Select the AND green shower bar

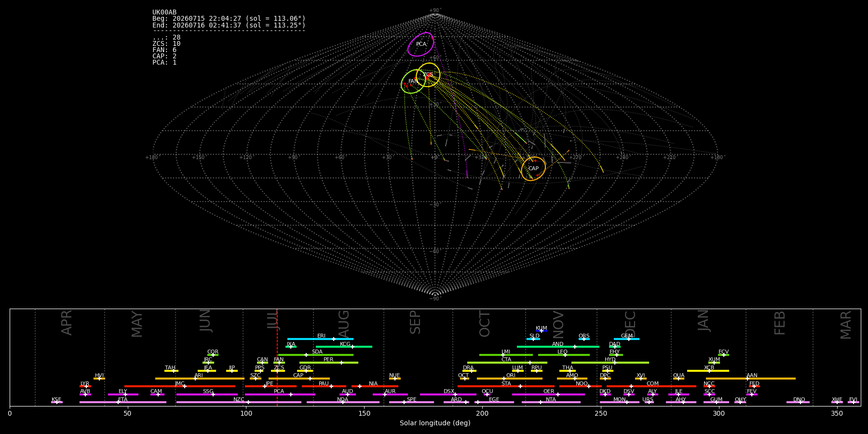(558, 347)
